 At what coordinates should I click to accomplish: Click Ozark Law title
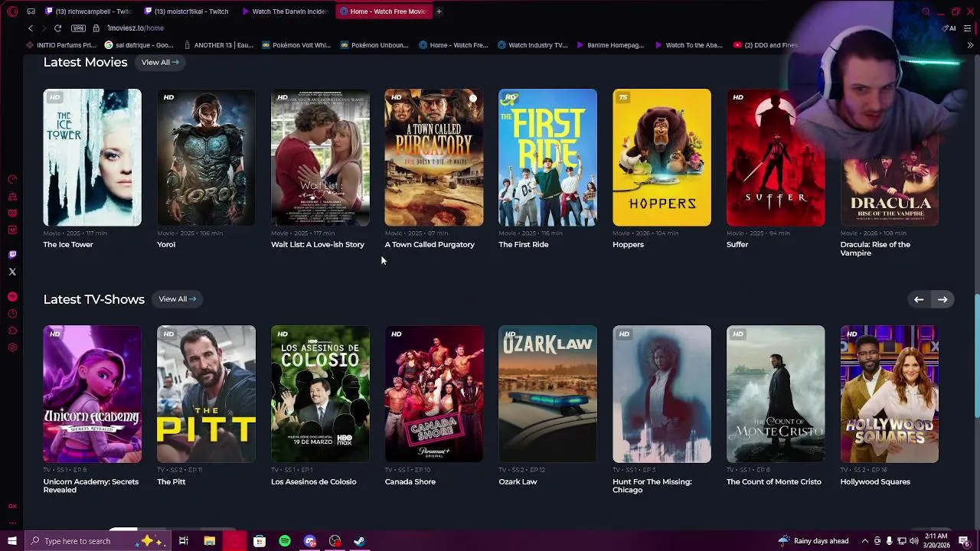518,482
